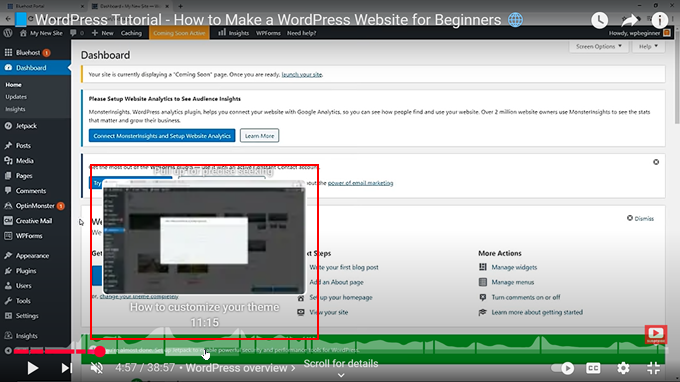This screenshot has height=382, width=680.
Task: Open My New Site admin bar link
Action: 41,33
